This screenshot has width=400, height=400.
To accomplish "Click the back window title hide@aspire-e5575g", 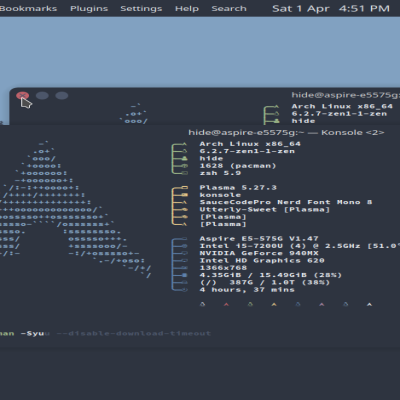I will [x=345, y=95].
